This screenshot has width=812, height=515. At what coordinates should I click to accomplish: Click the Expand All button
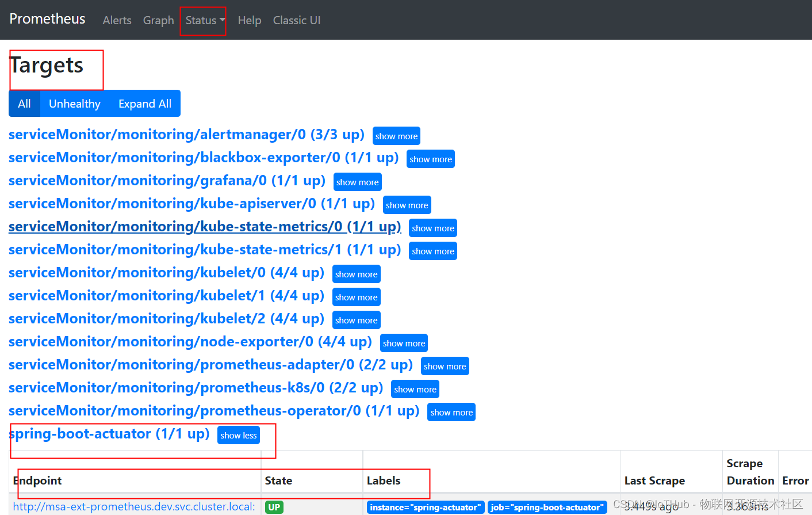click(145, 104)
